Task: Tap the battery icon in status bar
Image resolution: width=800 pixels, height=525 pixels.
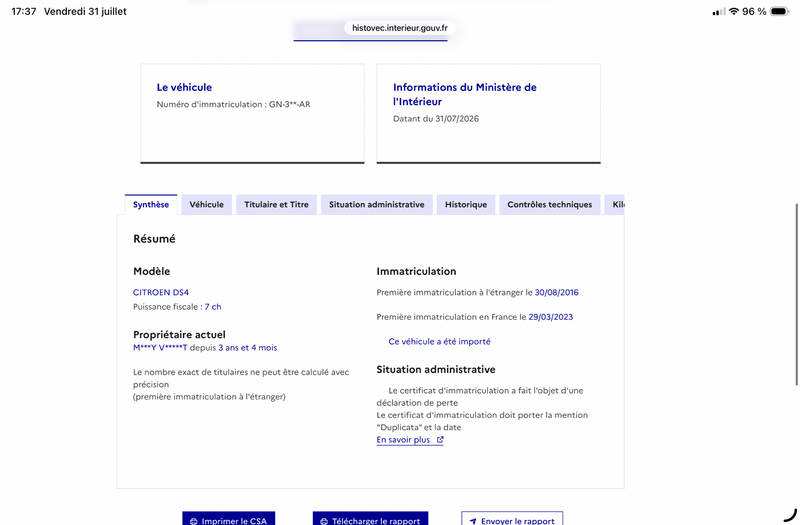Action: coord(780,11)
